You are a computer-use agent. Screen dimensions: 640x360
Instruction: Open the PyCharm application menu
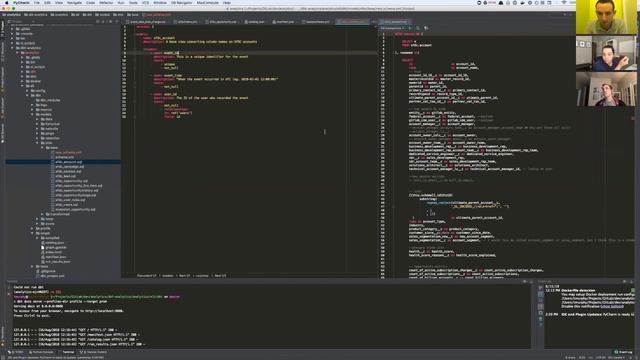[x=21, y=2]
